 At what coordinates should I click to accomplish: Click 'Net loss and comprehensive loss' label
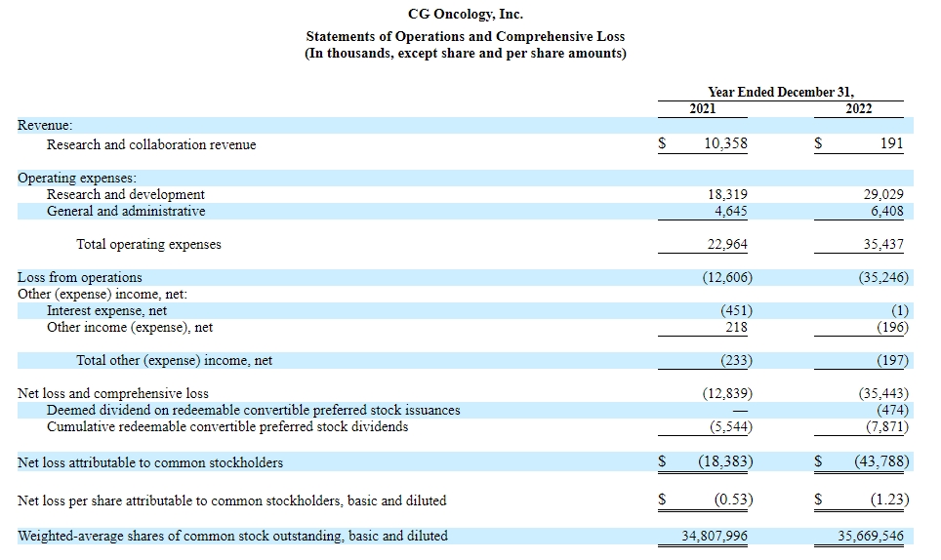tap(113, 393)
